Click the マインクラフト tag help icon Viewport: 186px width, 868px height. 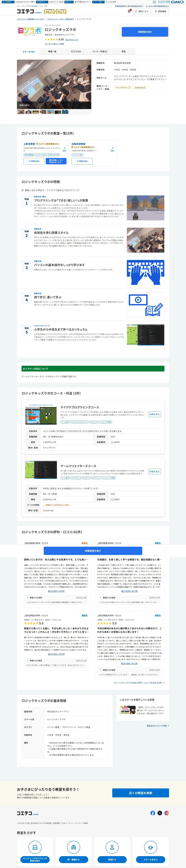[130, 88]
